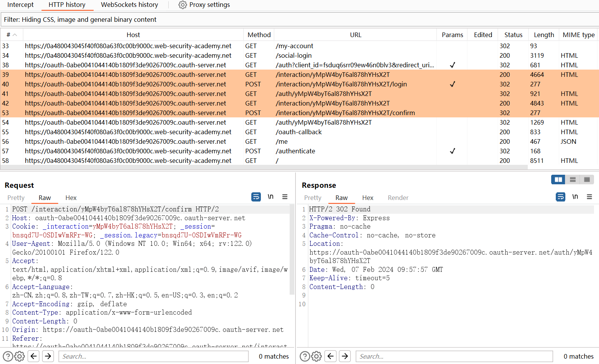The height and width of the screenshot is (364, 599).
Task: Open Request search settings gear
Action: [x=20, y=356]
